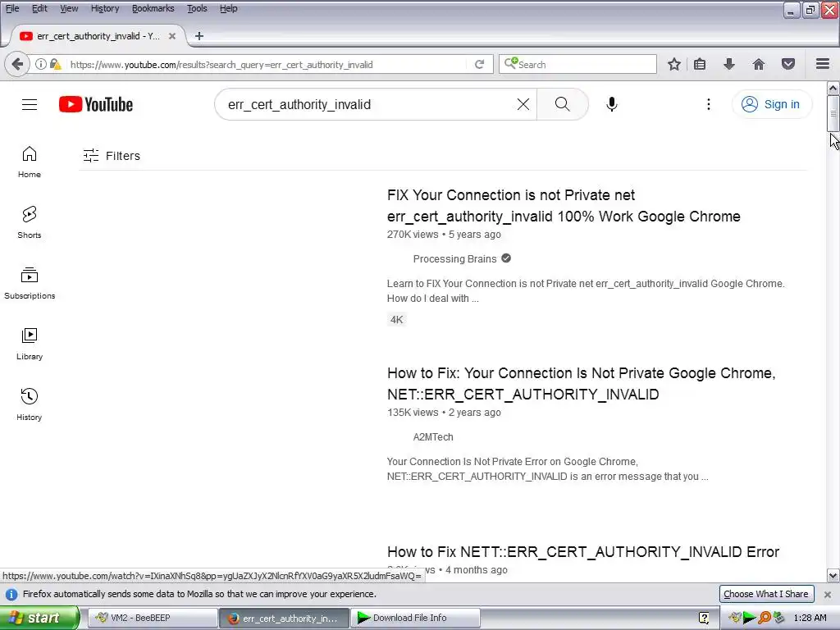Viewport: 840px width, 630px height.
Task: Switch to Download File Info in the taskbar
Action: click(x=415, y=619)
